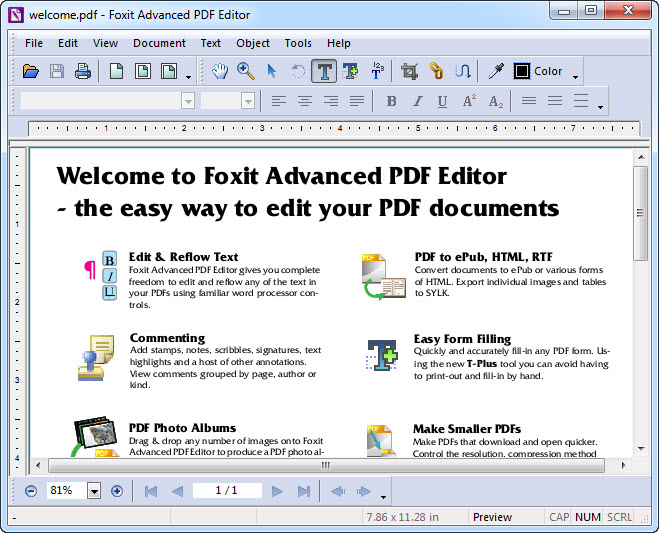
Task: Open the Document menu
Action: coord(159,43)
